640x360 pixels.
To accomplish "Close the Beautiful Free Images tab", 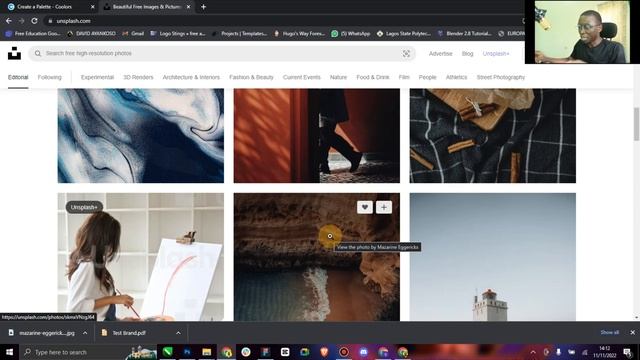I will click(188, 7).
